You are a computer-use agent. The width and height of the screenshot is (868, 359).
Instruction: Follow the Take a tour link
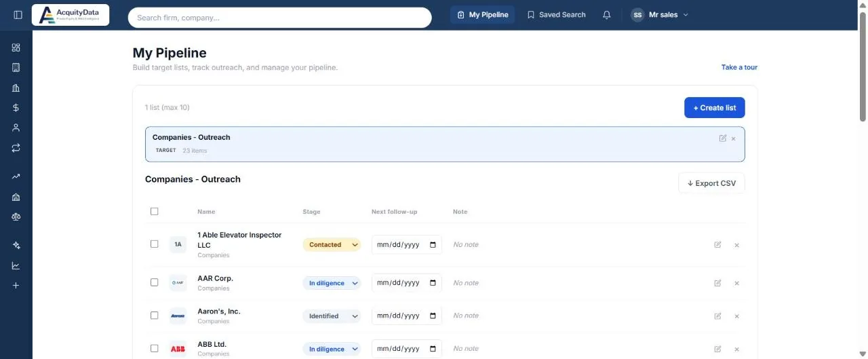tap(739, 67)
